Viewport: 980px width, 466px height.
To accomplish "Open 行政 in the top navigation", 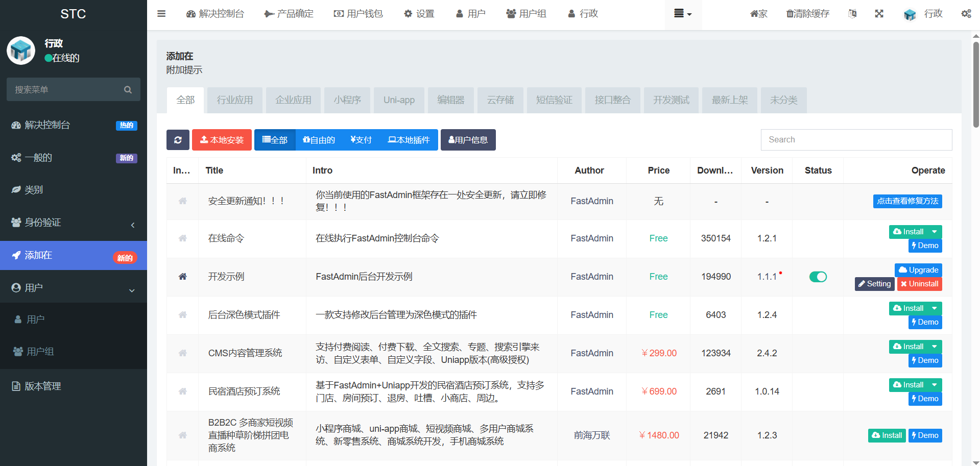I will (x=583, y=14).
